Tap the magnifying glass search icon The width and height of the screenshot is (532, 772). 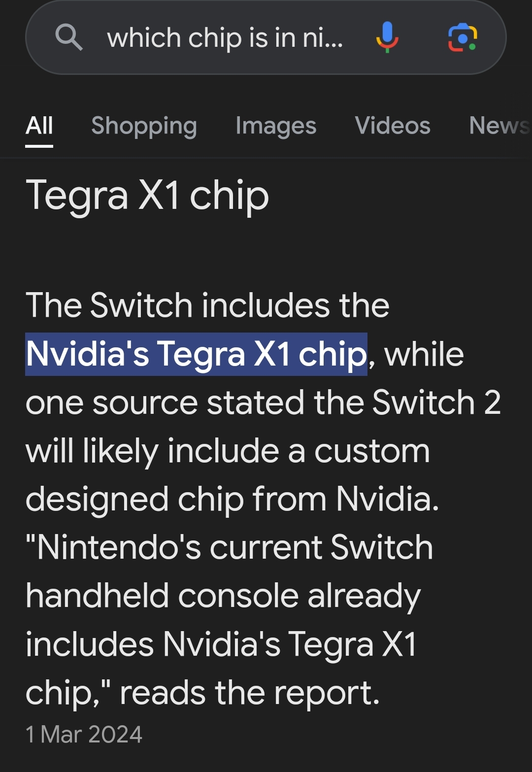click(68, 38)
